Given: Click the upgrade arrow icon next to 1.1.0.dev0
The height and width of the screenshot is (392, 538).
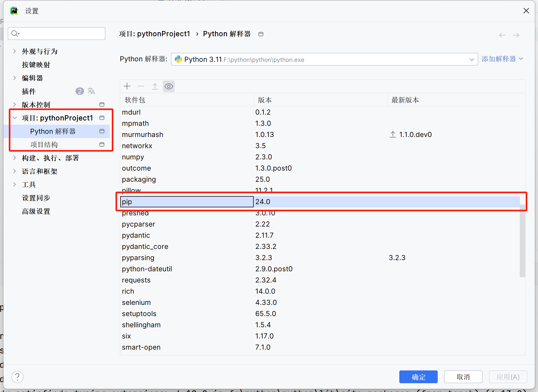Looking at the screenshot, I should click(x=393, y=134).
